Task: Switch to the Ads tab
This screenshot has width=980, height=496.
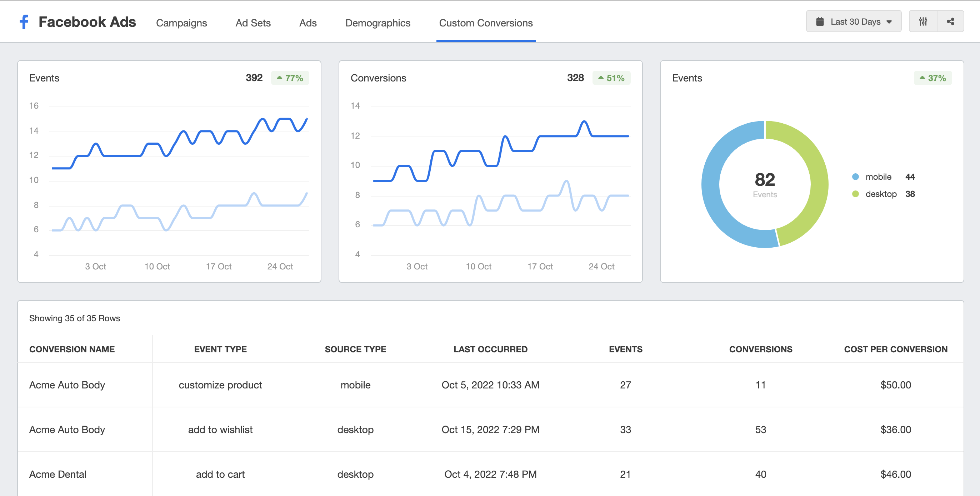Action: click(x=307, y=23)
